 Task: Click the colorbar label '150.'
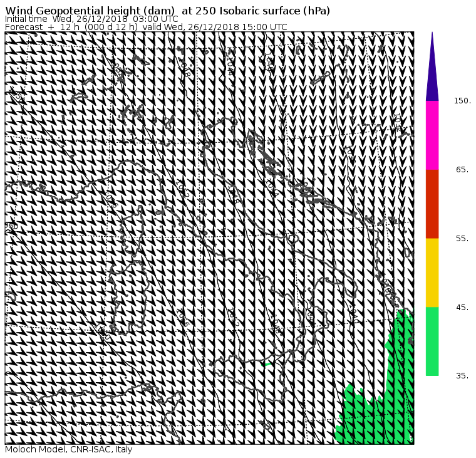coord(462,101)
